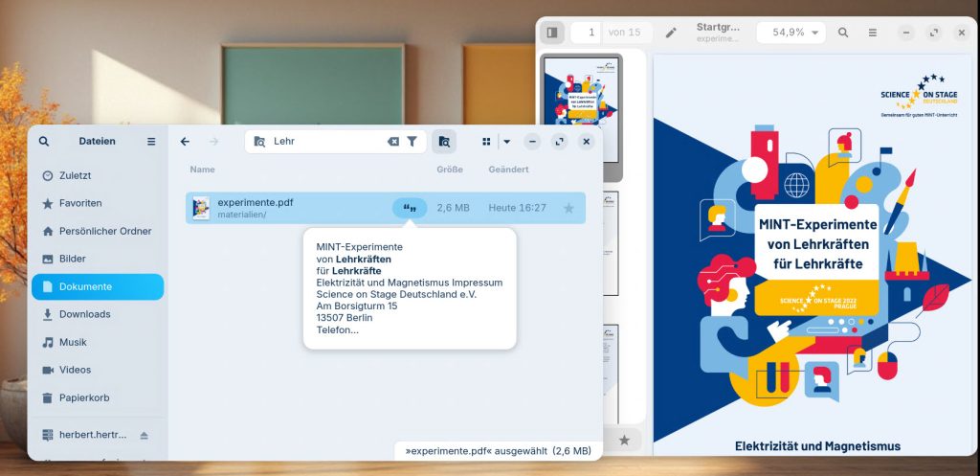The height and width of the screenshot is (476, 980).
Task: Go back with the left arrow button
Action: [x=186, y=142]
